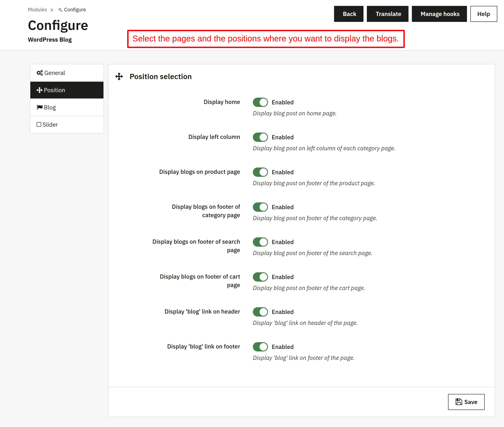504x427 pixels.
Task: Go to Modules in the breadcrumb
Action: [x=37, y=10]
